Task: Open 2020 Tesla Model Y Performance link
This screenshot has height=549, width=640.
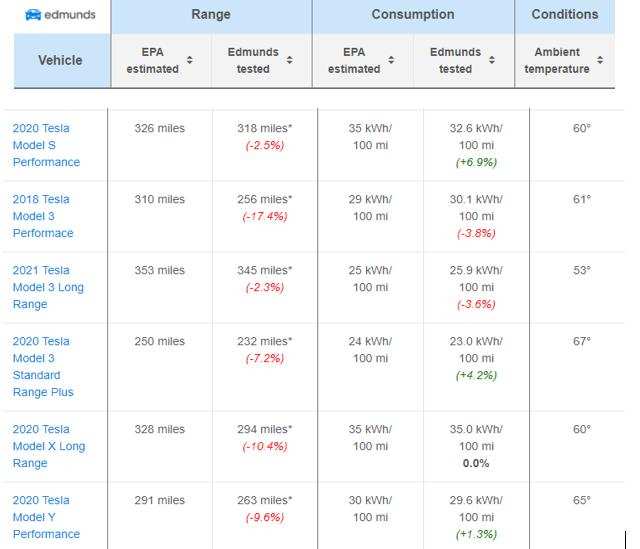Action: coord(46,517)
